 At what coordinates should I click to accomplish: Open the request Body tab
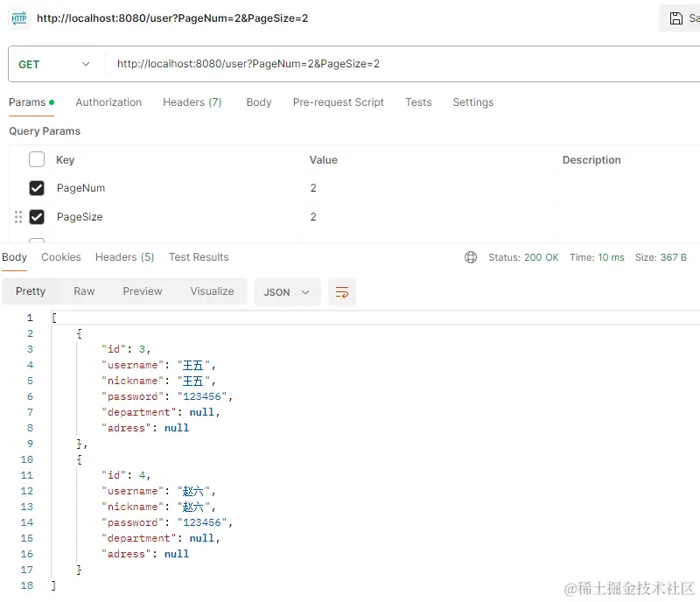(259, 102)
